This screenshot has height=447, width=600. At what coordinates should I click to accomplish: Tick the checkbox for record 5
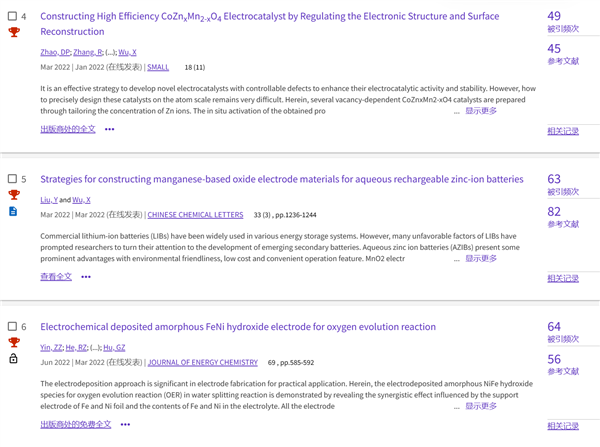[12, 179]
